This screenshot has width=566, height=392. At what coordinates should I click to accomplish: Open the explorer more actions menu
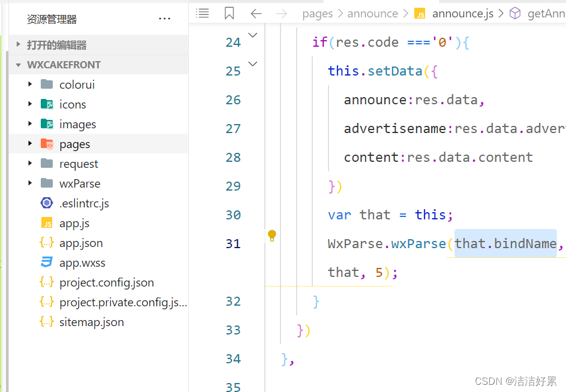coord(165,19)
